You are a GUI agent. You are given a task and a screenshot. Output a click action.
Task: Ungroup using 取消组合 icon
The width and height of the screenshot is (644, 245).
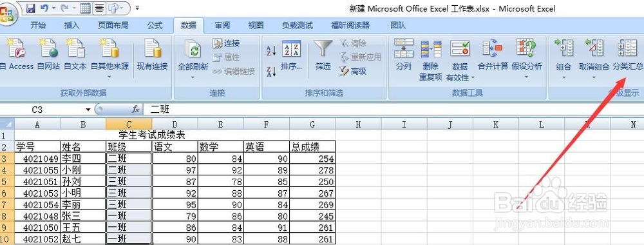594,48
